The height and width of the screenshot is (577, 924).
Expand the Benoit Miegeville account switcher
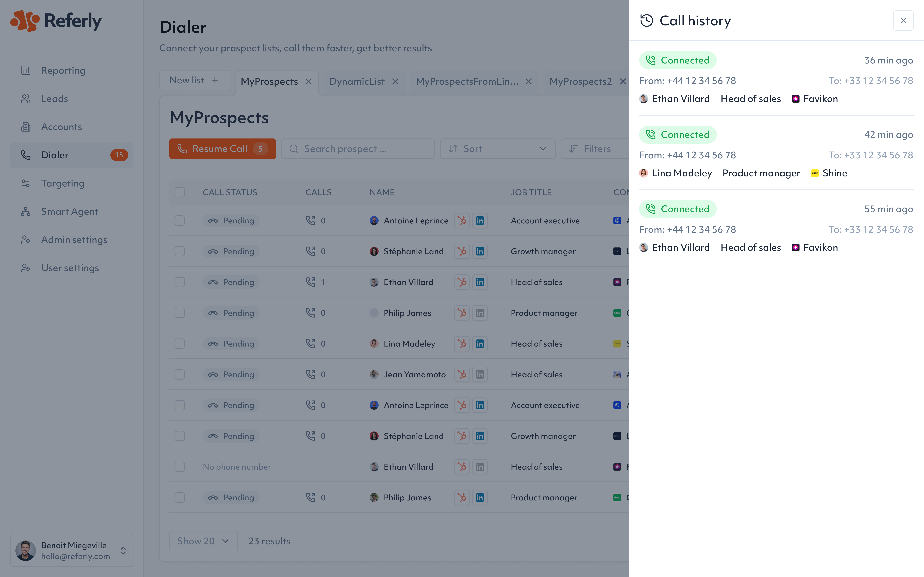tap(123, 551)
